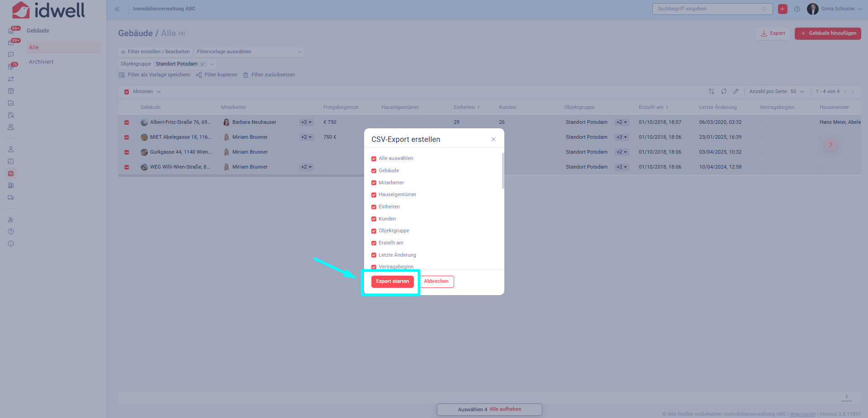The width and height of the screenshot is (868, 418).
Task: Select the Archiviert menu item
Action: point(41,62)
